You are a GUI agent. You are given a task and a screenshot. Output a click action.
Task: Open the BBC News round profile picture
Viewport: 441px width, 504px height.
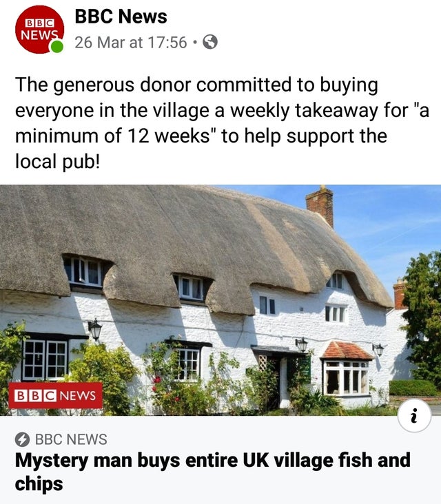tap(39, 29)
